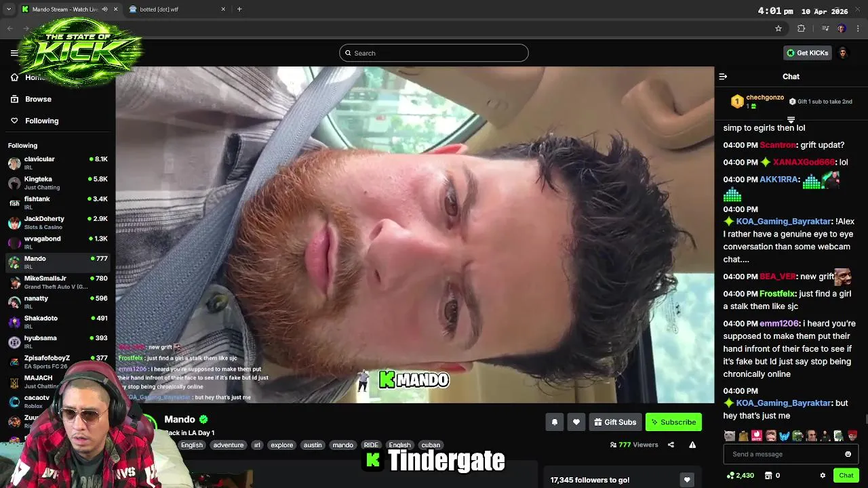Click the emm1206 username in chat

[x=779, y=324]
